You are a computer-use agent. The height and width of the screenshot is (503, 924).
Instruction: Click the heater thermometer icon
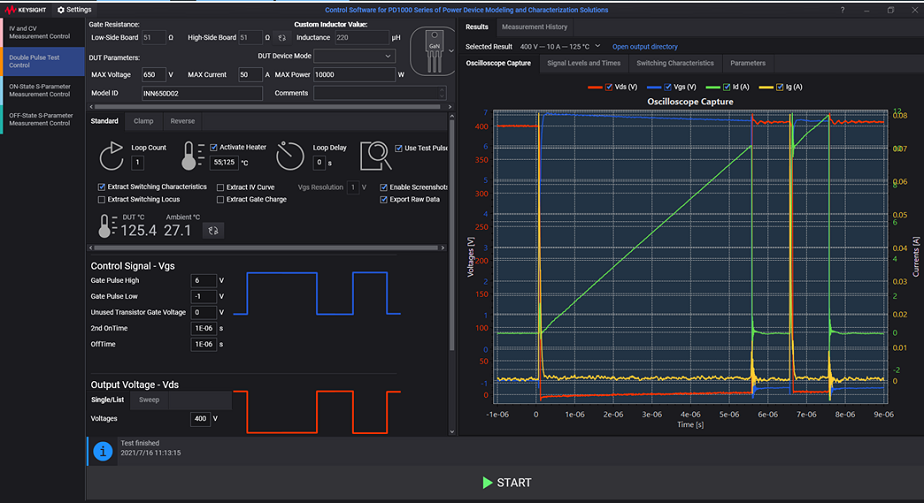pos(192,155)
